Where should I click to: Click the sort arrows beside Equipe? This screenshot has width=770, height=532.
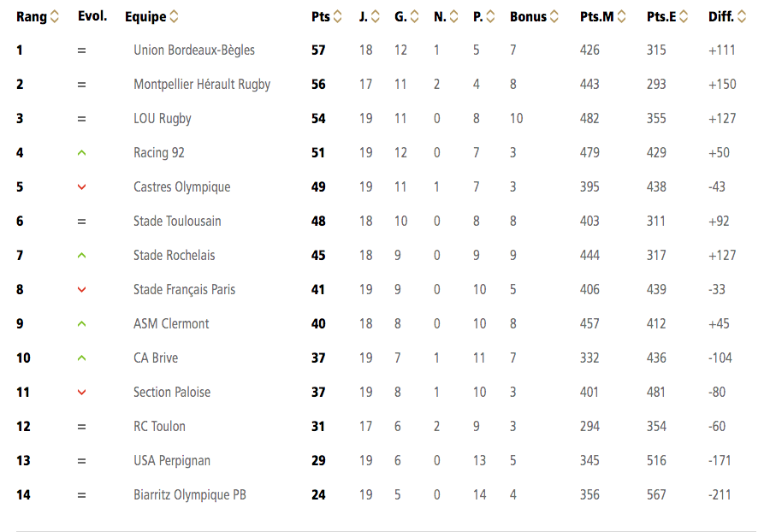pos(174,17)
